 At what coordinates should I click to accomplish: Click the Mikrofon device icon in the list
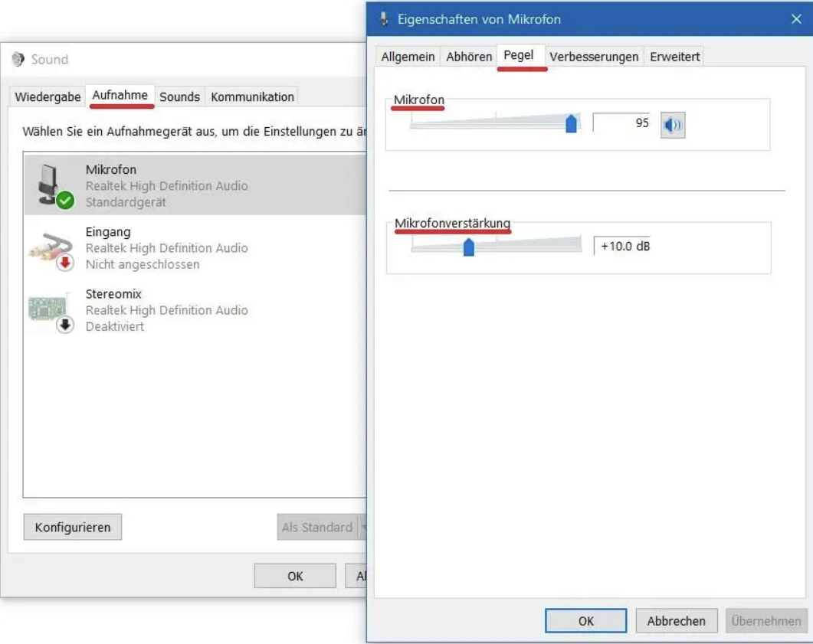point(49,183)
